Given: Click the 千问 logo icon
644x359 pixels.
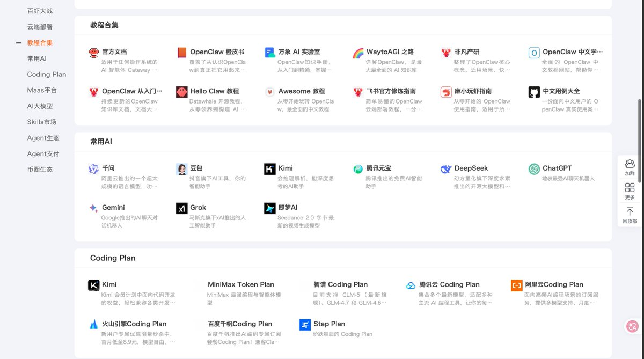Looking at the screenshot, I should click(x=94, y=169).
